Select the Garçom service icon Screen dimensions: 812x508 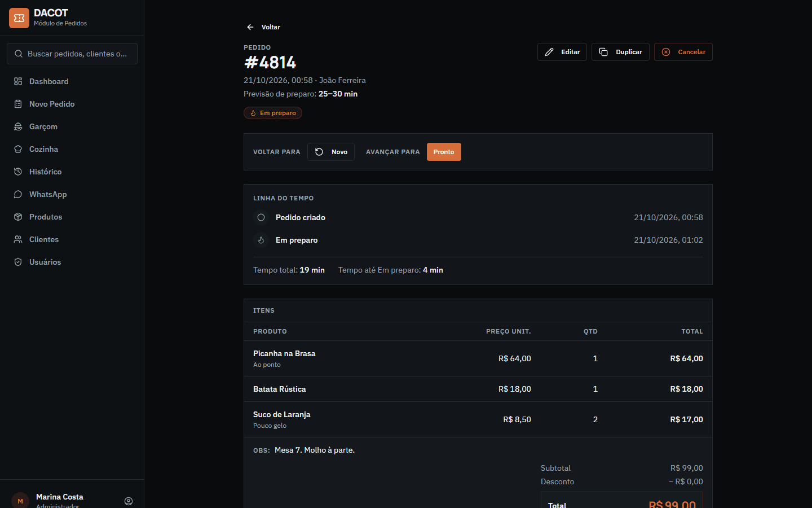pyautogui.click(x=18, y=126)
